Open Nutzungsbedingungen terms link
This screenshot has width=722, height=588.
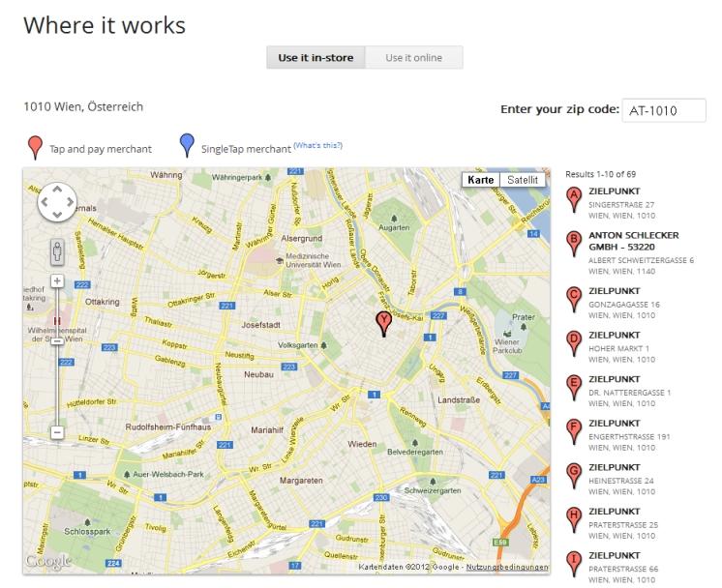point(507,567)
